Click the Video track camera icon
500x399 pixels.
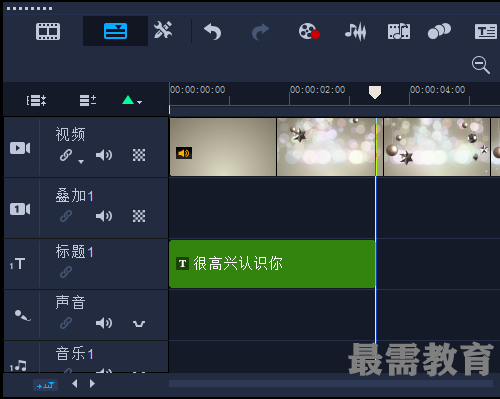(20, 148)
